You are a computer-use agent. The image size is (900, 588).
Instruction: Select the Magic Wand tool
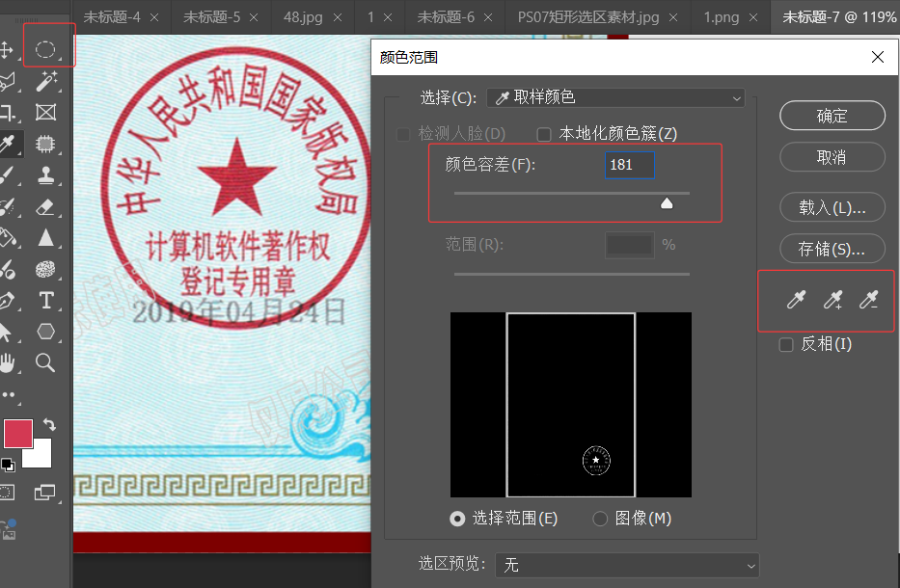(x=46, y=81)
